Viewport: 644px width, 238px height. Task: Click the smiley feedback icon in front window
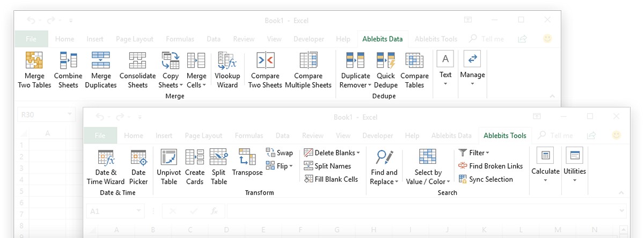click(617, 135)
